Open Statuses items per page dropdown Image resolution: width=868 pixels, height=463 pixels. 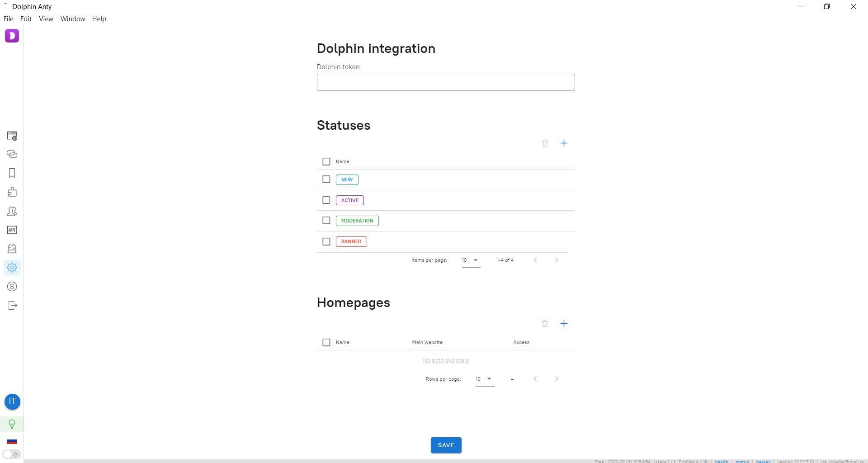coord(471,260)
